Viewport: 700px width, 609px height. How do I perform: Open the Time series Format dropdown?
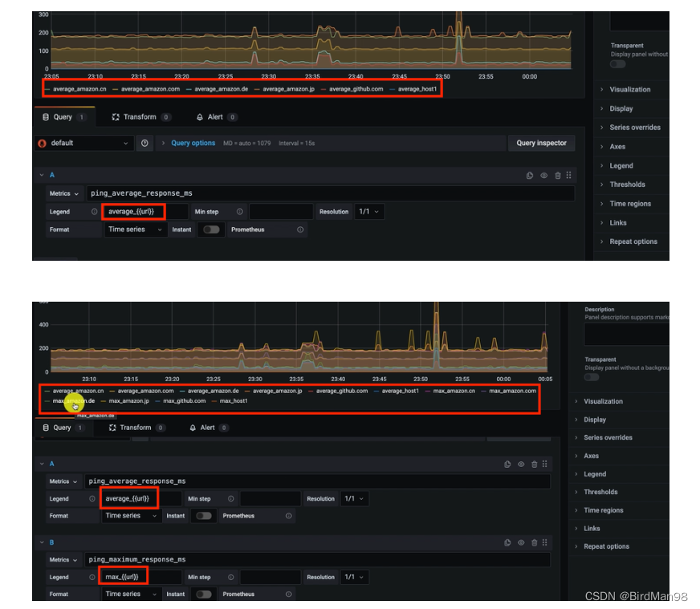click(135, 229)
